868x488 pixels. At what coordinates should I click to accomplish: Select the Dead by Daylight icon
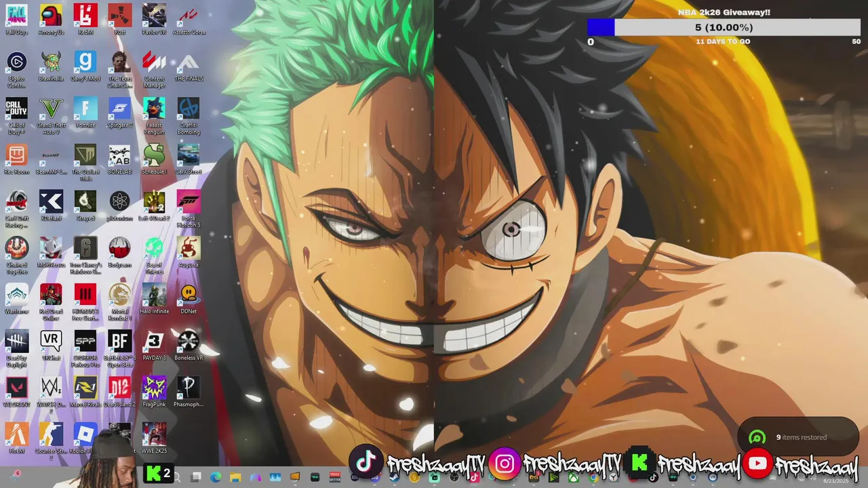pyautogui.click(x=16, y=348)
